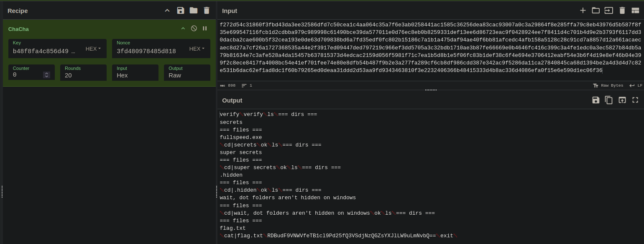This screenshot has height=244, width=644.
Task: Collapse the ChaCha operation panel
Action: (x=183, y=28)
